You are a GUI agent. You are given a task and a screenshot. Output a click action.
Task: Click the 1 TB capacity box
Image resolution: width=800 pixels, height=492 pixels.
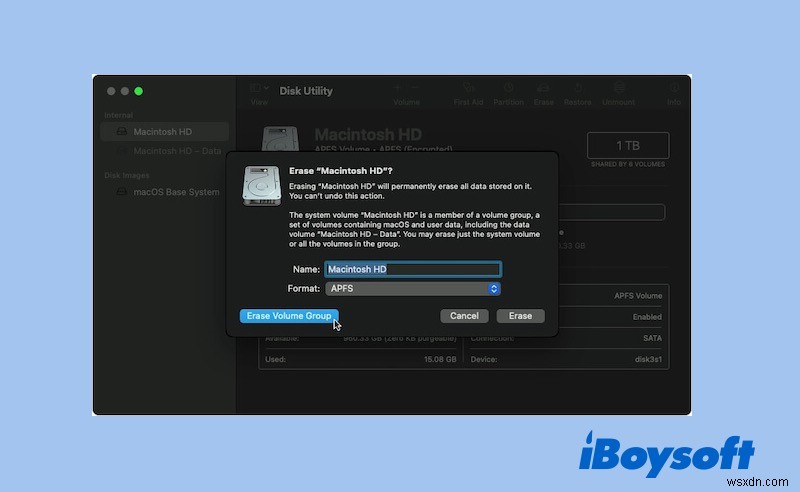click(628, 145)
